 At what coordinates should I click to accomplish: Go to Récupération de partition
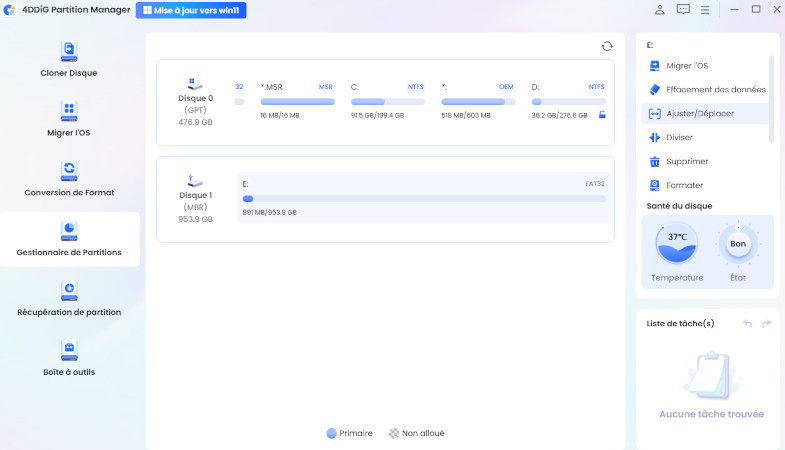click(x=69, y=299)
